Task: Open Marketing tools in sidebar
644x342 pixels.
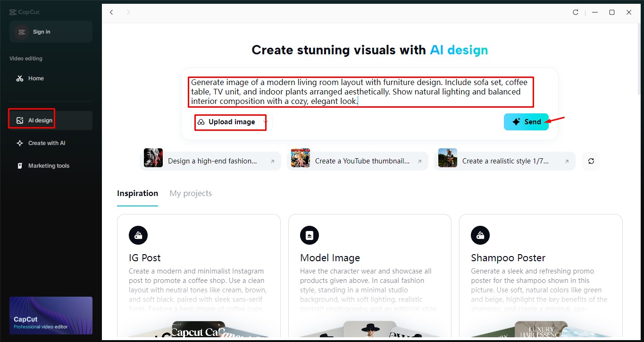Action: coord(49,166)
